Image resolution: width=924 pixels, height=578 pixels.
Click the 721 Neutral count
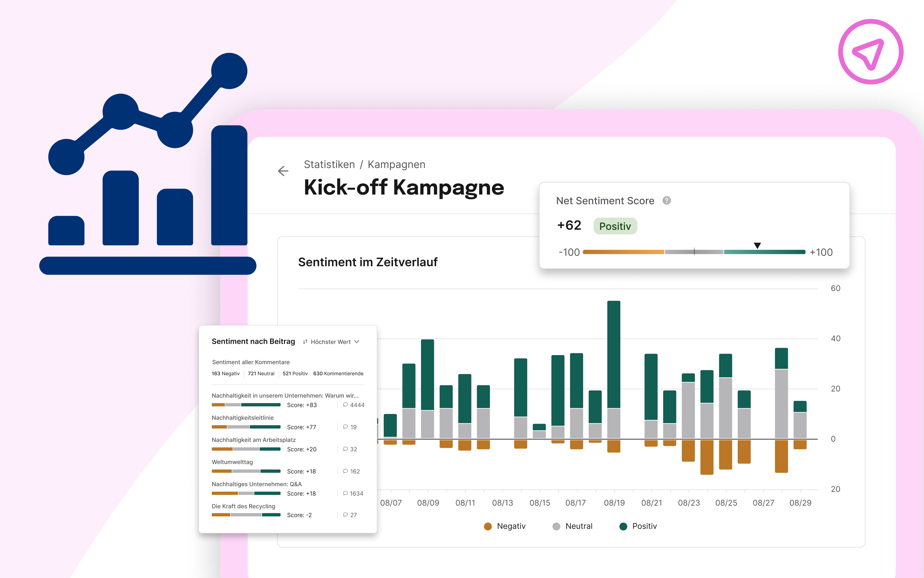(261, 374)
